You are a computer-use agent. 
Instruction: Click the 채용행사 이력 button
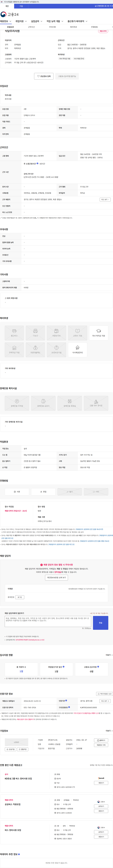(x=101, y=745)
